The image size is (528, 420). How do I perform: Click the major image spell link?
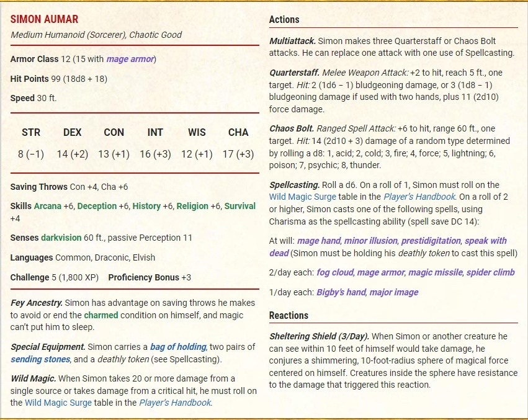[394, 292]
